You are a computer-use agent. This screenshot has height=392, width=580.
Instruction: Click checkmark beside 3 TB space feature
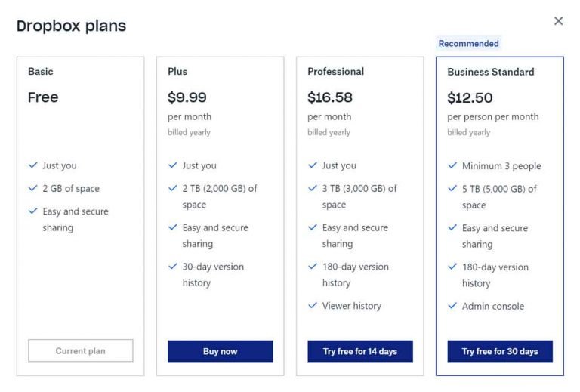(313, 188)
